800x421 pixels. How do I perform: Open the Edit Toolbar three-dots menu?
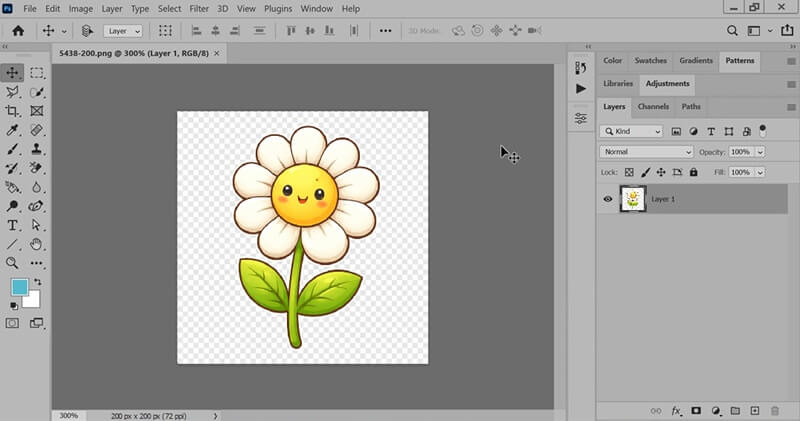(x=36, y=263)
